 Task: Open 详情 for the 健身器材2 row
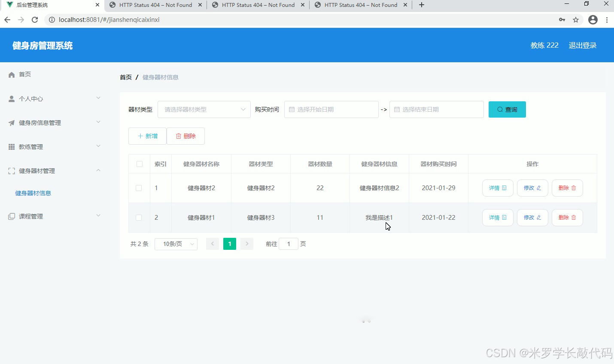point(498,188)
